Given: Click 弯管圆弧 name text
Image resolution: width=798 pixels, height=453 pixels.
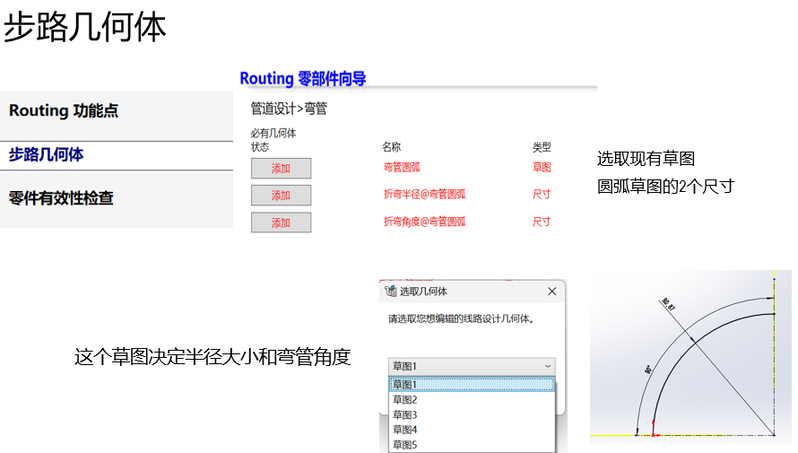Looking at the screenshot, I should [402, 167].
